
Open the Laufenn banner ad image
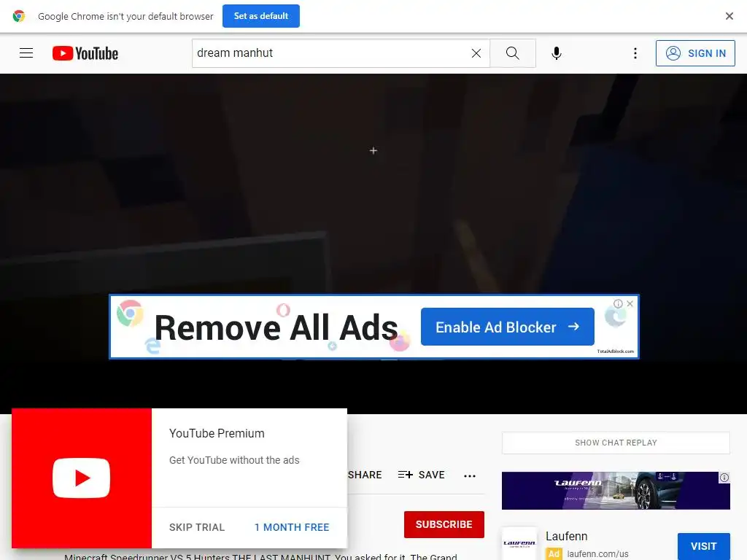tap(616, 491)
